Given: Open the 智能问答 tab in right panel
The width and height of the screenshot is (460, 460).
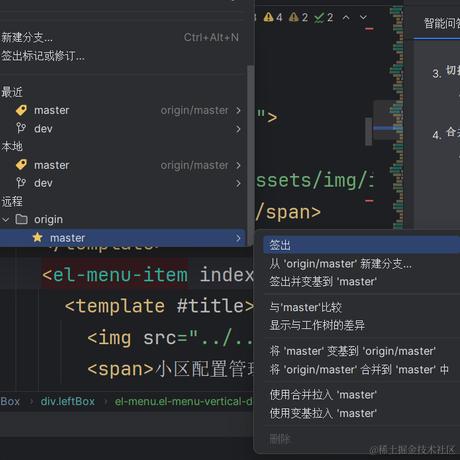Looking at the screenshot, I should 442,23.
